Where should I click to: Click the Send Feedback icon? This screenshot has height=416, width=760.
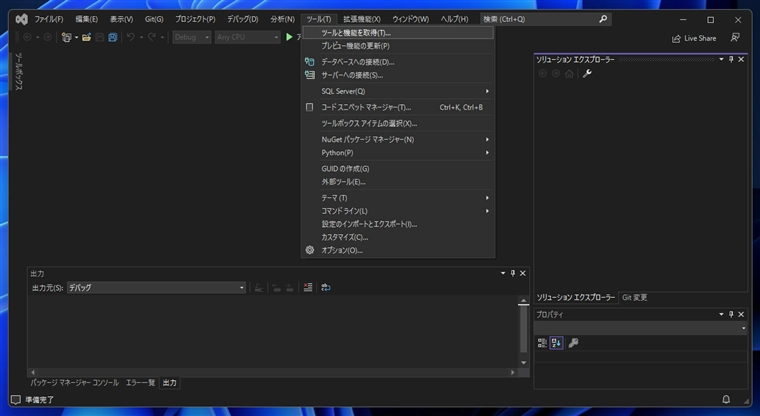click(x=735, y=37)
